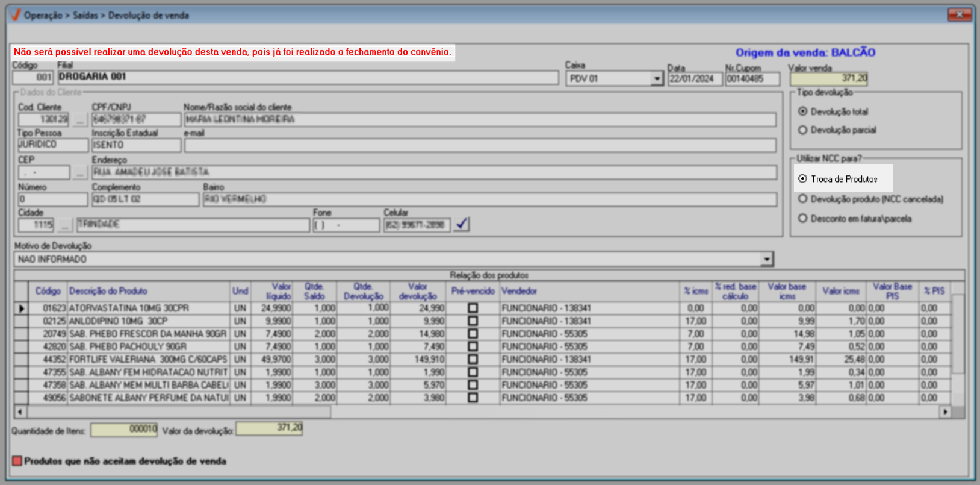Click the blue checkmark next to Celular
The image size is (980, 485).
pos(462,224)
